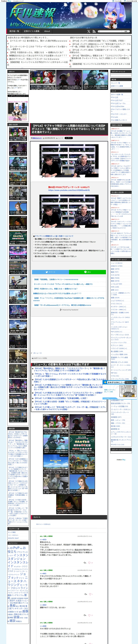Click the #ニュース tag below the article
This screenshot has width=138, height=644.
(x=38, y=353)
